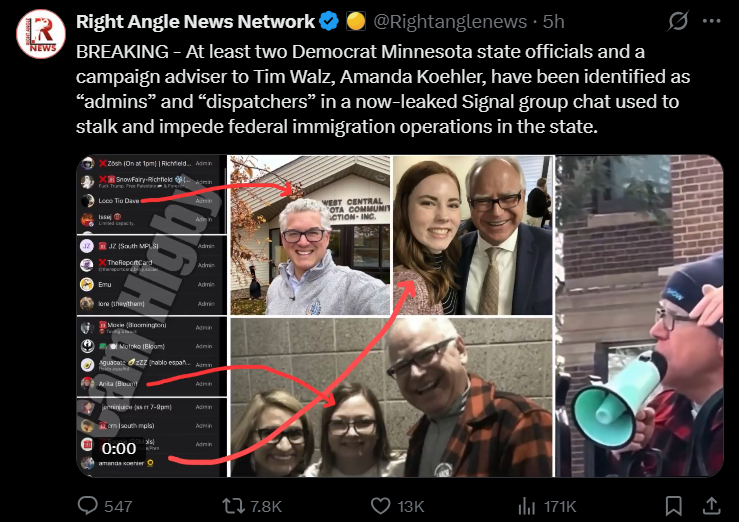Click the gold affiliate badge beside name

pyautogui.click(x=356, y=21)
